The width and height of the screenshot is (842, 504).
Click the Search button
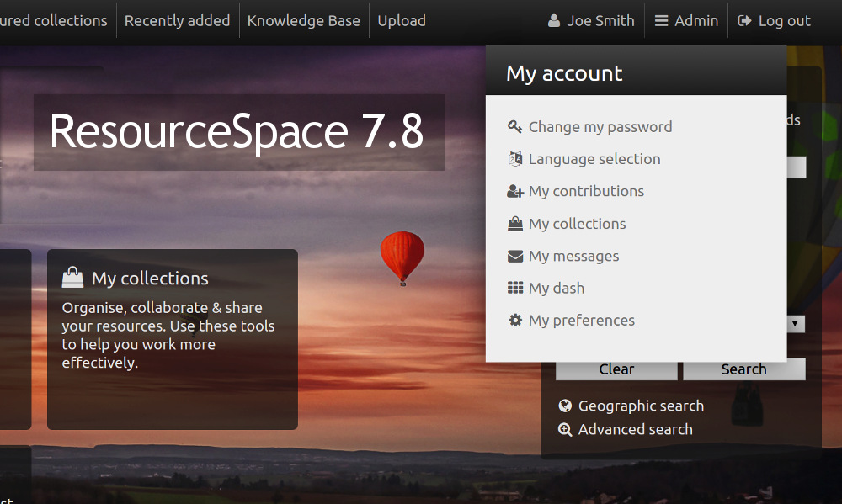pyautogui.click(x=744, y=369)
